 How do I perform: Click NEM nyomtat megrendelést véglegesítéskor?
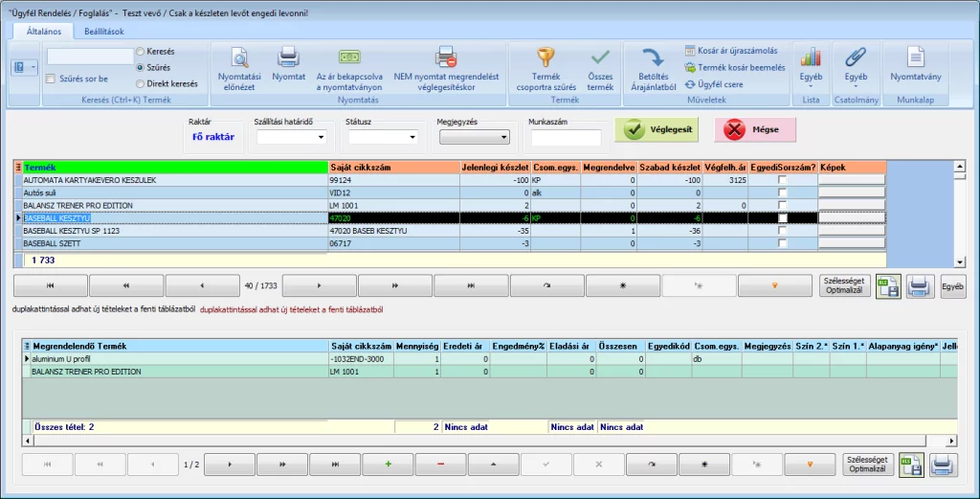click(446, 69)
